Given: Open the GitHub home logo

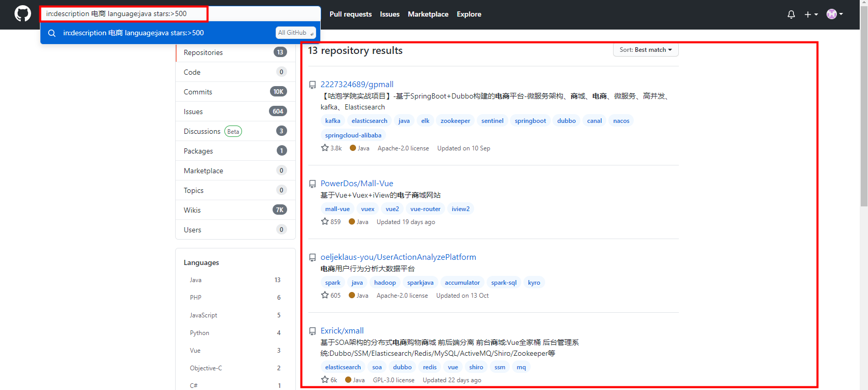Looking at the screenshot, I should [22, 14].
